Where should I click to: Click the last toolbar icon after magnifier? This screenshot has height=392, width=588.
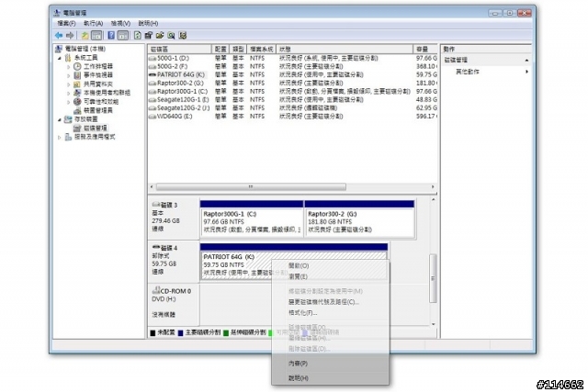click(183, 35)
